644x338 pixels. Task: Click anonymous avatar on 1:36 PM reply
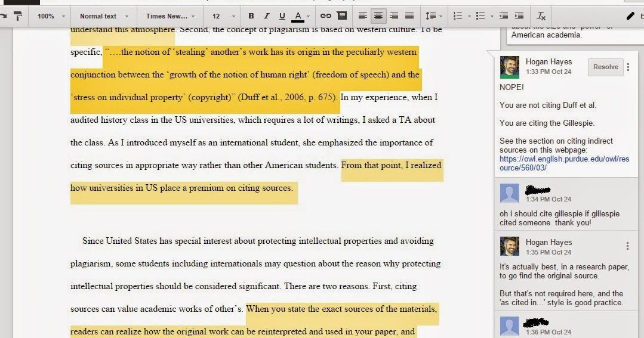click(x=509, y=327)
